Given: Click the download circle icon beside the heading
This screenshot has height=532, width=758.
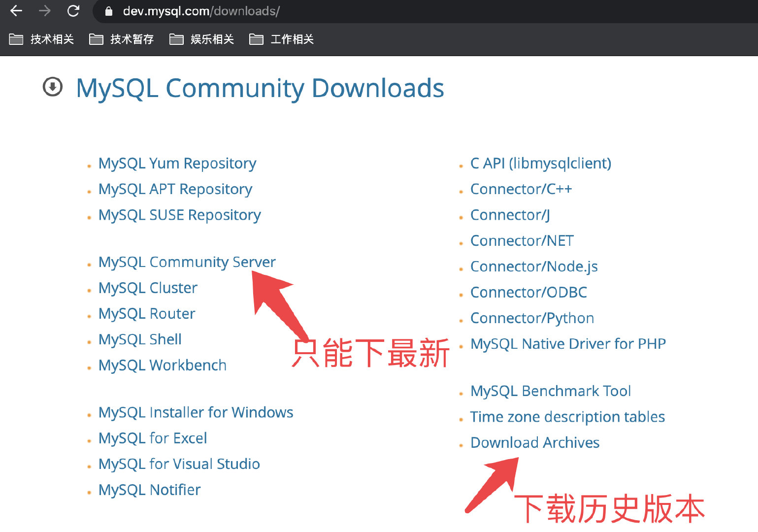Looking at the screenshot, I should [x=53, y=87].
